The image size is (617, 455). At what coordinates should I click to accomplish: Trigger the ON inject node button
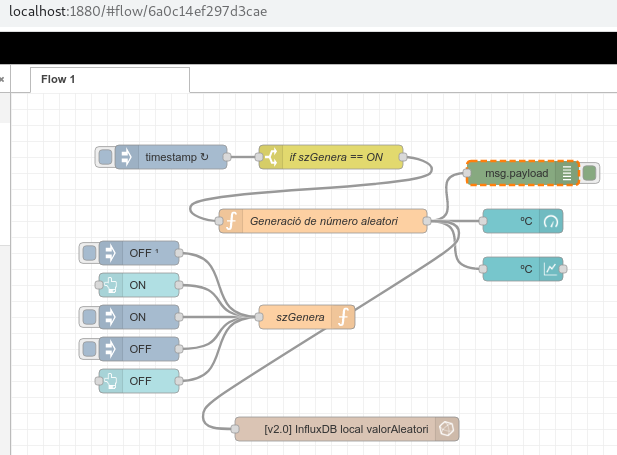[89, 317]
